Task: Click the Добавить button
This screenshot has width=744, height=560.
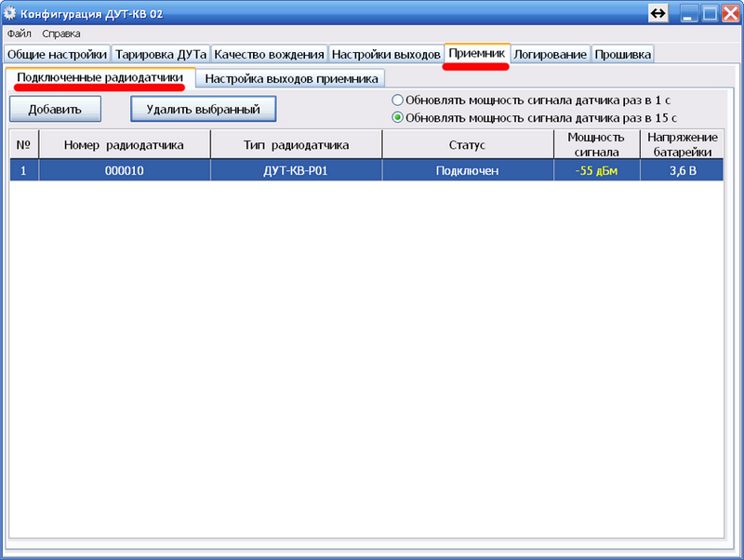Action: (55, 109)
